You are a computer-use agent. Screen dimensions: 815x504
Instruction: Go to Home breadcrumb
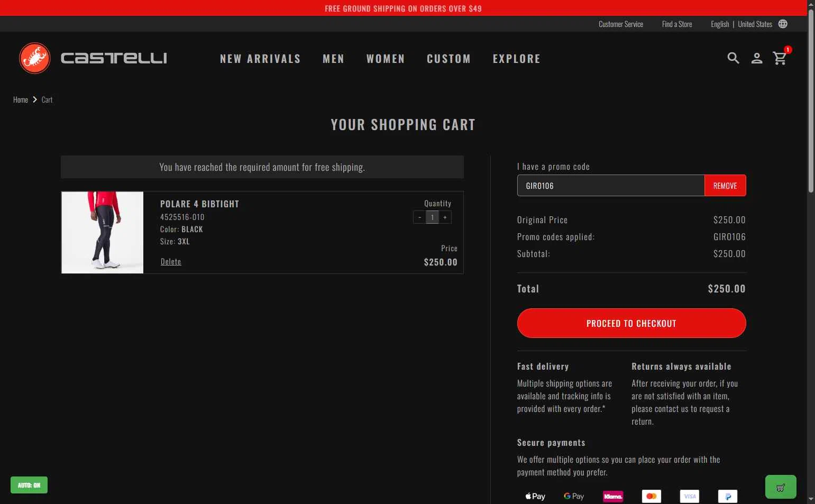(x=21, y=99)
